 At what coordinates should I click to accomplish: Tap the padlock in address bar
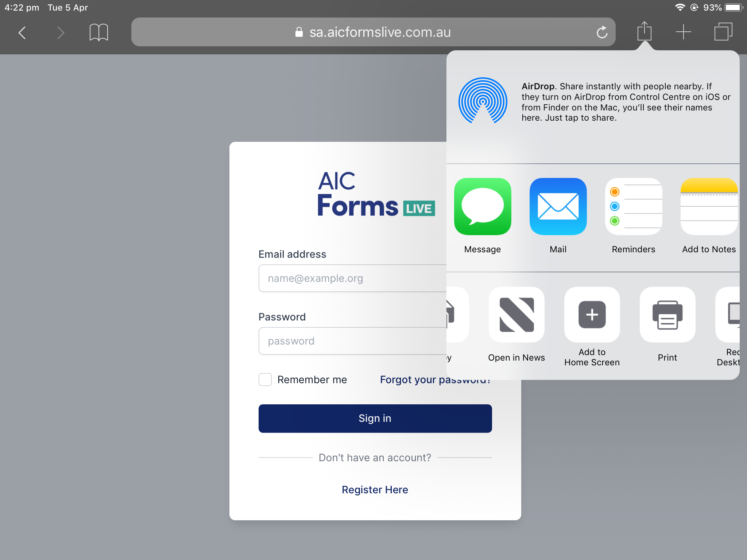[299, 32]
